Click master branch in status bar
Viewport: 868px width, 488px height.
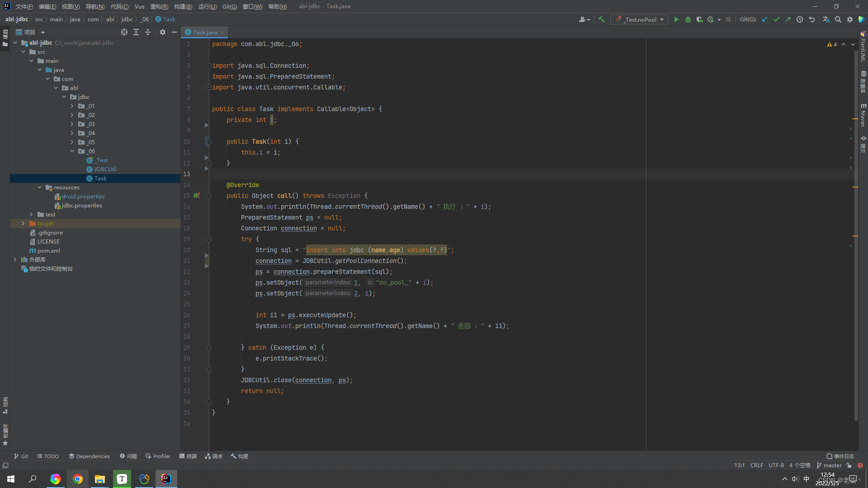tap(829, 465)
